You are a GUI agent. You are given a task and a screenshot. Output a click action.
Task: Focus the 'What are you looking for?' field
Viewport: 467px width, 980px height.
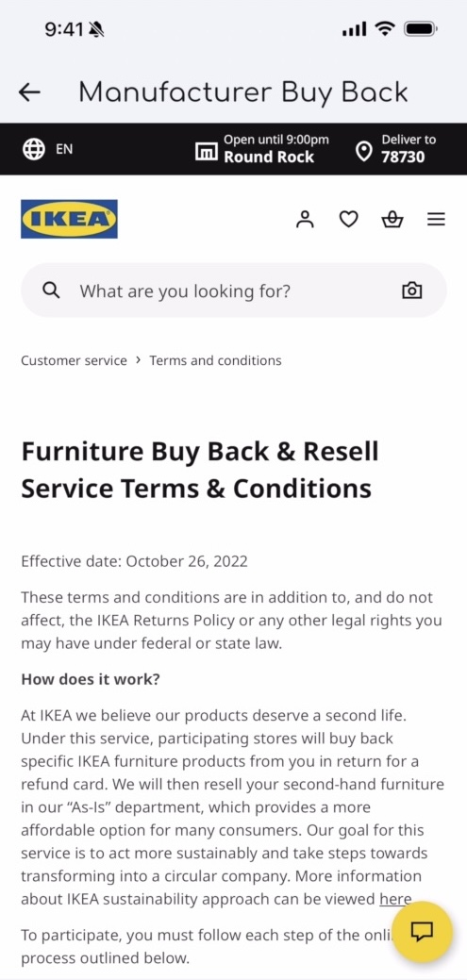click(234, 290)
